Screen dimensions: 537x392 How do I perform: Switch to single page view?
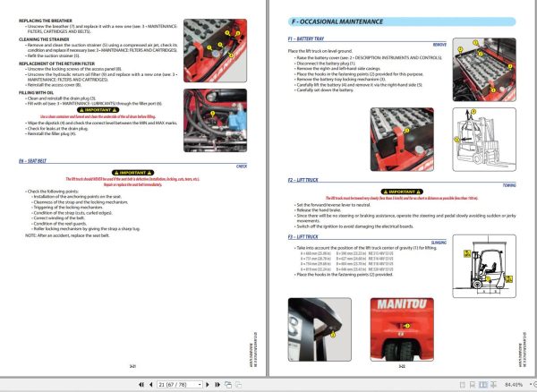coord(462,385)
